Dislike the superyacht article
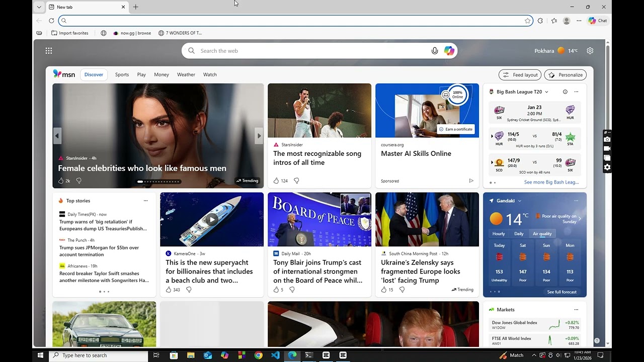Image resolution: width=644 pixels, height=362 pixels. [x=189, y=290]
